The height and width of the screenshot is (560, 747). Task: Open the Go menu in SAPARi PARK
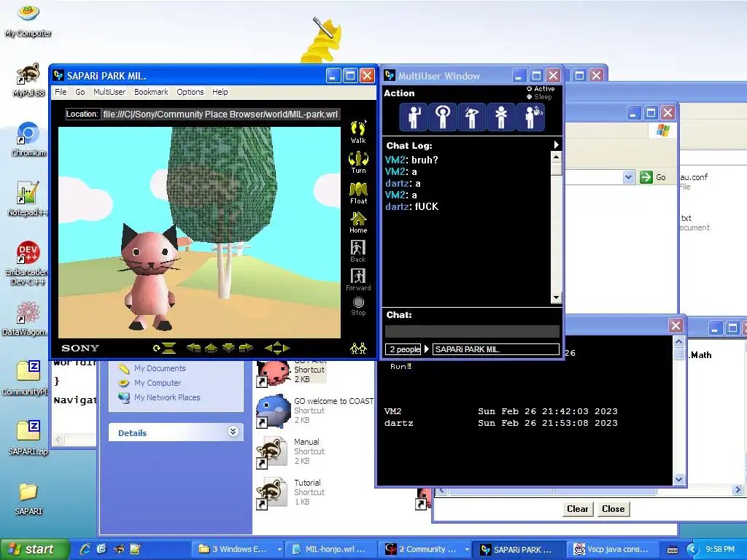[80, 92]
